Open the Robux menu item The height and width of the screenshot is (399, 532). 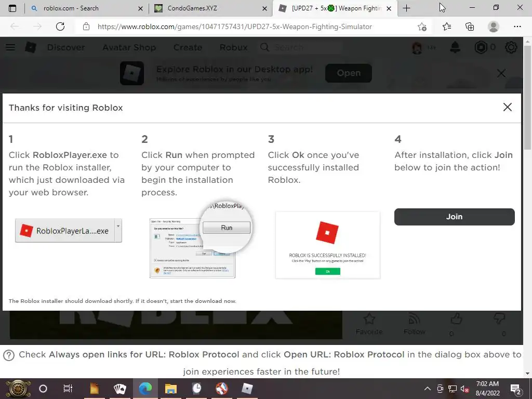click(233, 47)
